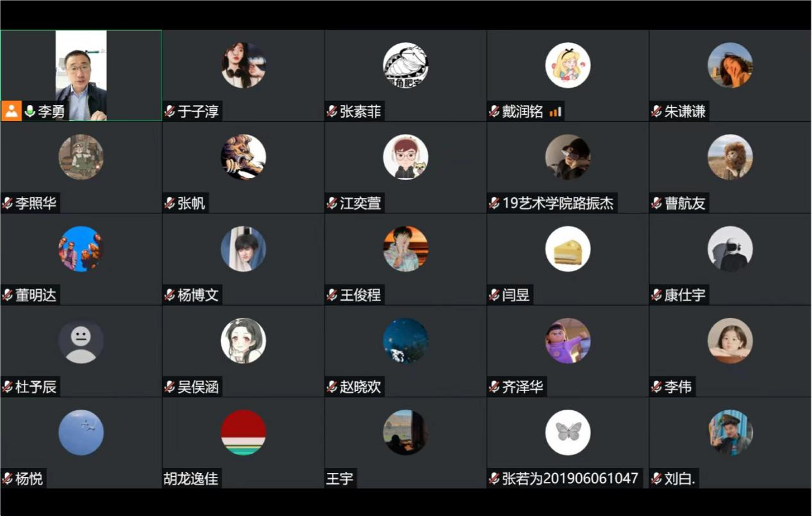Image resolution: width=812 pixels, height=516 pixels.
Task: Click the muted mic icon beside 张若为201906061047
Action: 494,479
